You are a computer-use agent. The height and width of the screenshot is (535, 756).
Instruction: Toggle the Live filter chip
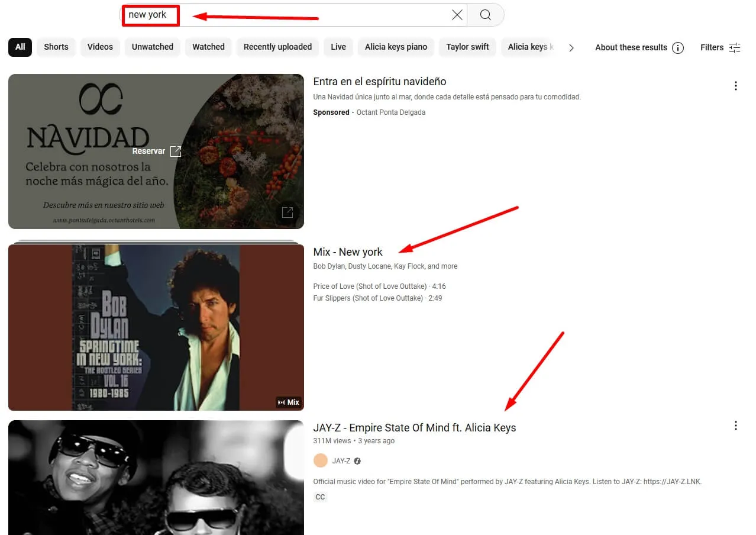(x=338, y=47)
